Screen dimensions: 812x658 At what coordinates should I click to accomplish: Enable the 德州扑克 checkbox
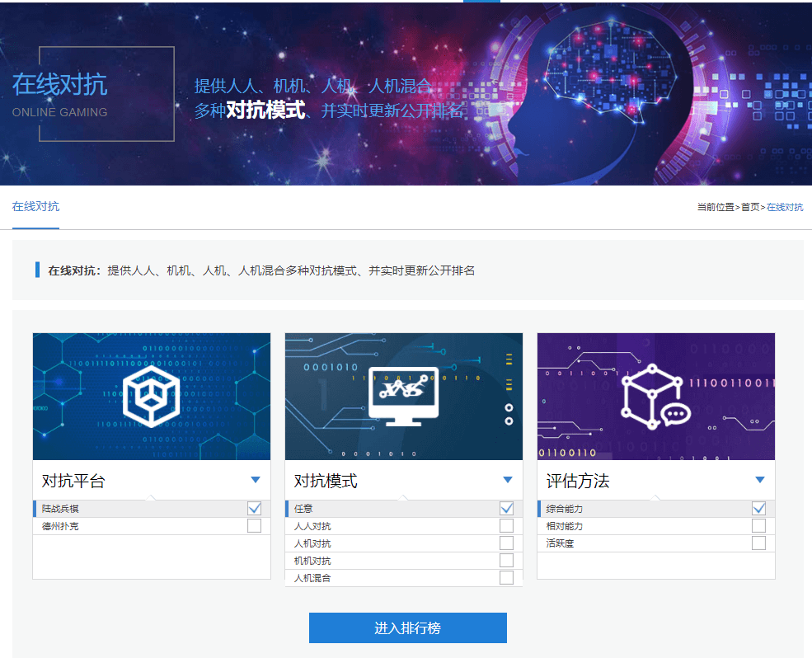pos(253,526)
